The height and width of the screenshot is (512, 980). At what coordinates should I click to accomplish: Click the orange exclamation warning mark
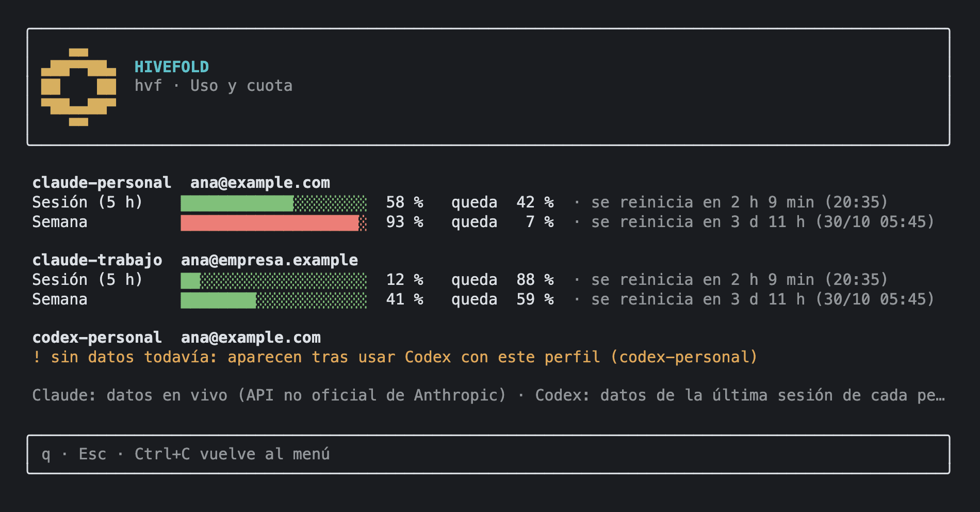37,357
